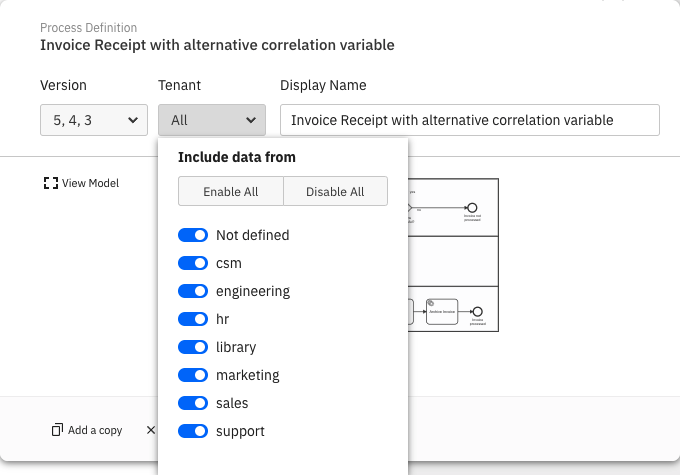Image resolution: width=680 pixels, height=475 pixels.
Task: Click the Invoice processed end event
Action: [477, 312]
